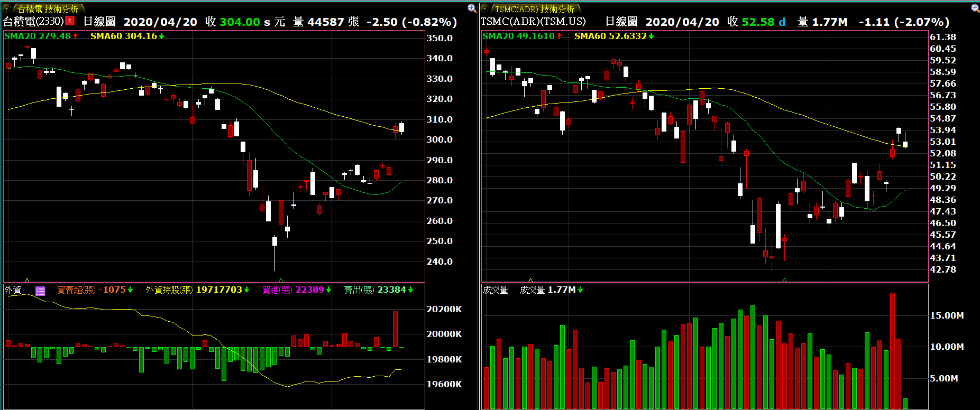Click the 量 44587 張 volume text
This screenshot has width=980, height=410.
pyautogui.click(x=326, y=22)
